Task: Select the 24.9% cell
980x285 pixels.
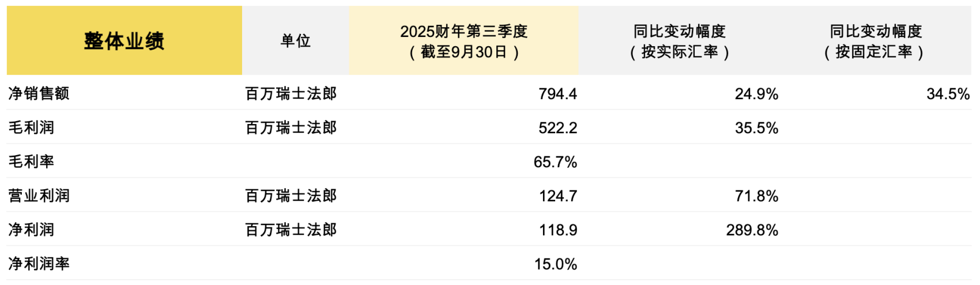Action: (756, 93)
